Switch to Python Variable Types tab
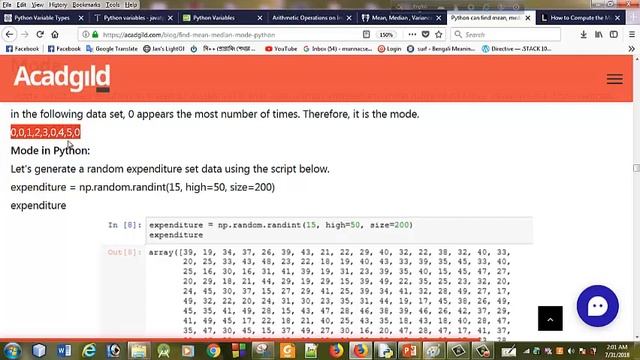640x360 pixels. (41, 18)
